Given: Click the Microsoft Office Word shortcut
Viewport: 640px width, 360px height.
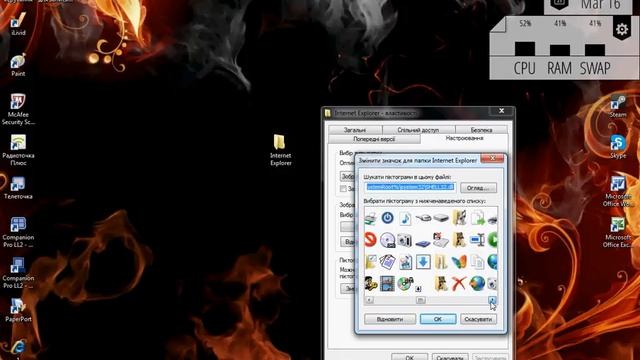Looking at the screenshot, I should 618,192.
